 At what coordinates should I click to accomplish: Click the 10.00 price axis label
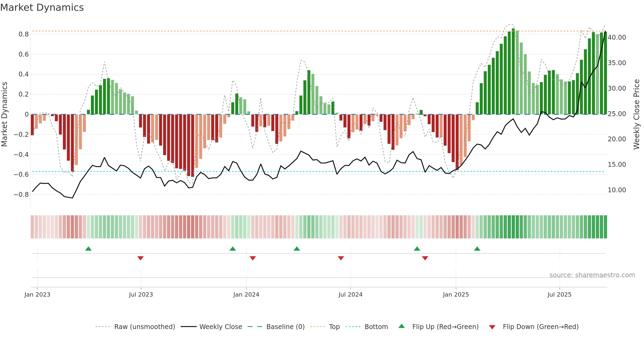pyautogui.click(x=617, y=190)
